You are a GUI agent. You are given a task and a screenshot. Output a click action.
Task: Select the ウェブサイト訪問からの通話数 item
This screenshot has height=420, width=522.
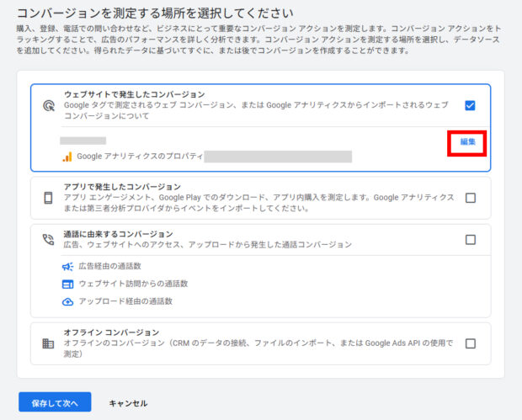point(133,284)
